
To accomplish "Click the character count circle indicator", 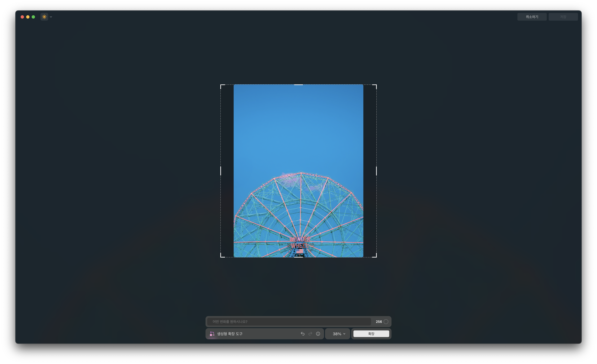I will tap(386, 322).
